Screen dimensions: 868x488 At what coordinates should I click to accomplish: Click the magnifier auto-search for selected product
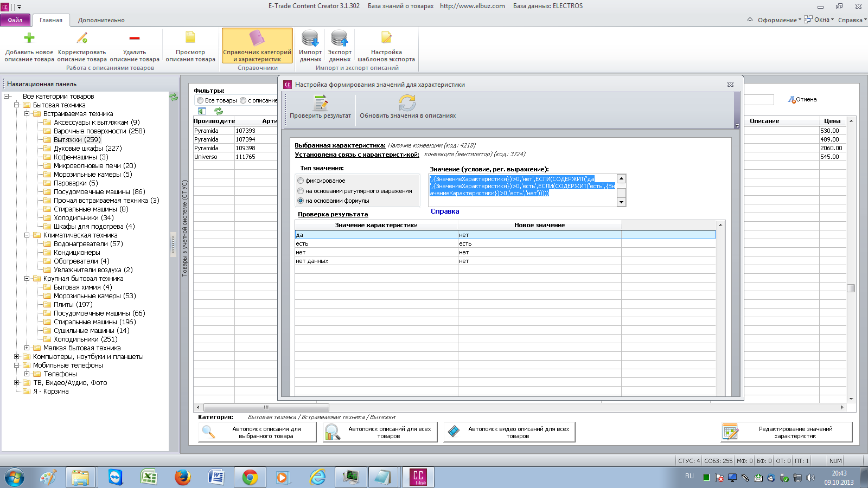coord(208,432)
